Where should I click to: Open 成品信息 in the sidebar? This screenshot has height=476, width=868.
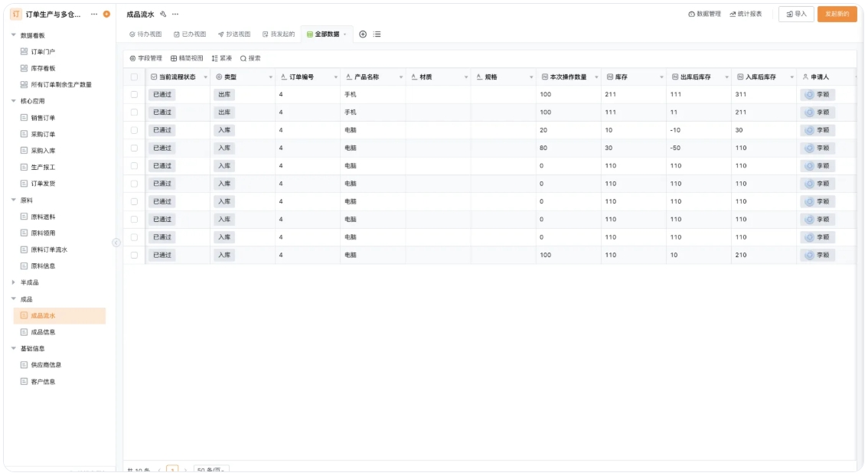coord(43,332)
